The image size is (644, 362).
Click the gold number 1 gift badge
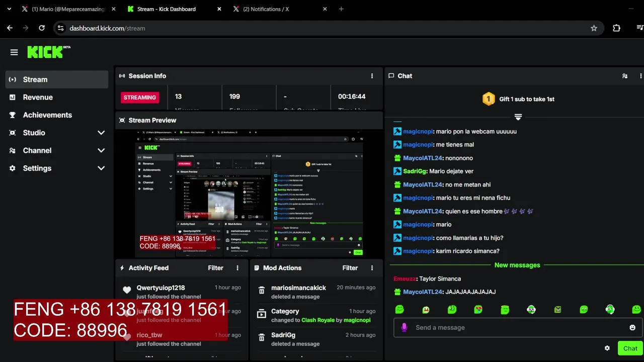coord(489,99)
